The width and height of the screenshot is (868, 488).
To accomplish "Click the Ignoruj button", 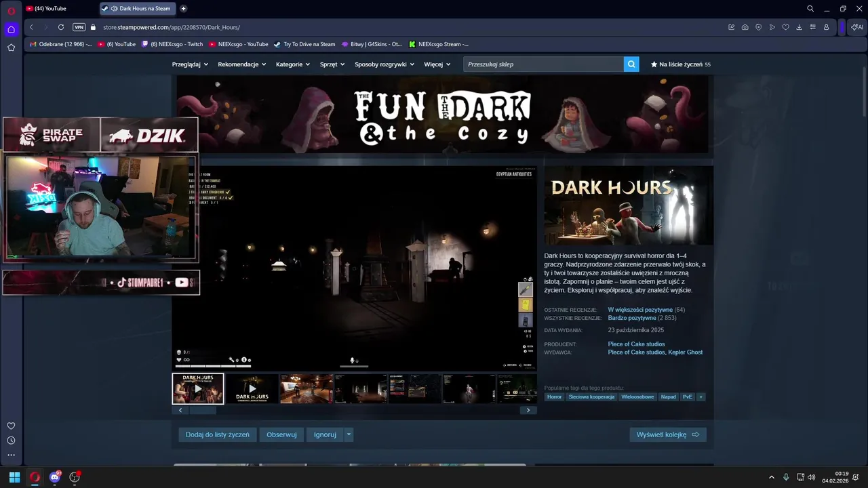I will click(325, 434).
